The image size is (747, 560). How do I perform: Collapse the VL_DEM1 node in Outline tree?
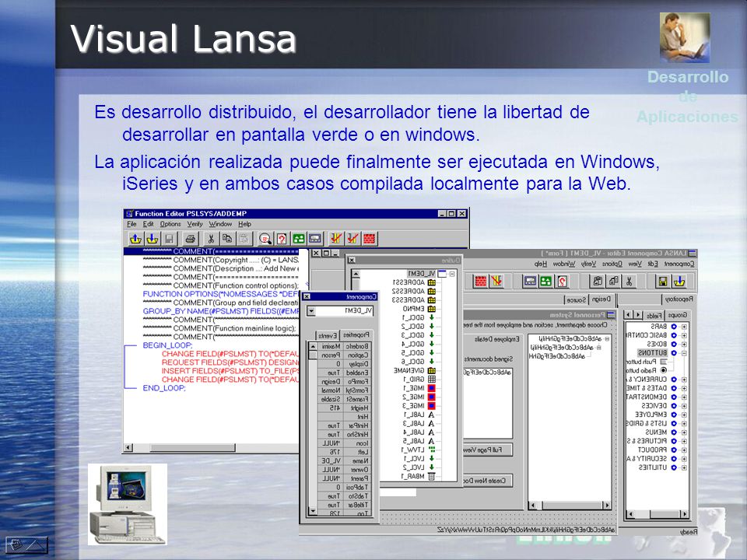pyautogui.click(x=452, y=274)
